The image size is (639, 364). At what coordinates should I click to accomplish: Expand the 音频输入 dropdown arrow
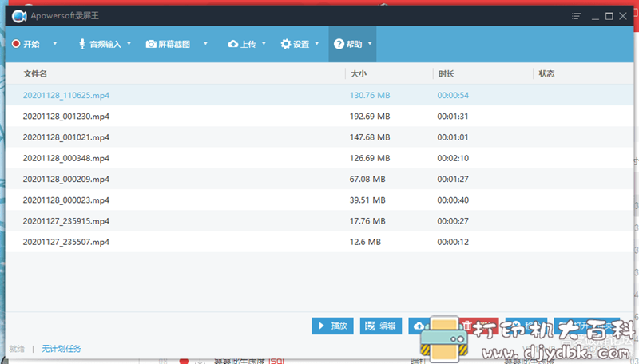coord(129,43)
